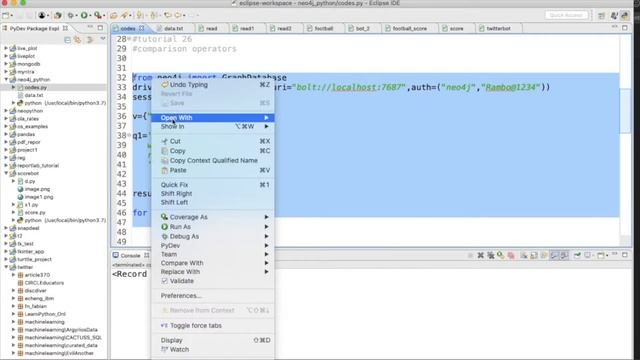The width and height of the screenshot is (640, 360).
Task: Toggle Show Console on standard out change
Action: (x=554, y=256)
